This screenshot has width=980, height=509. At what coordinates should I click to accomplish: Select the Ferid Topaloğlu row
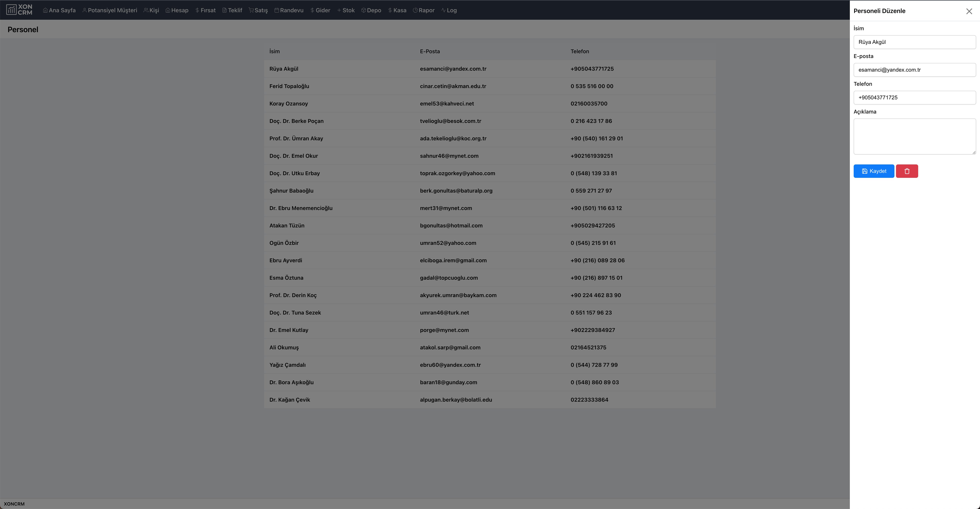click(x=490, y=86)
